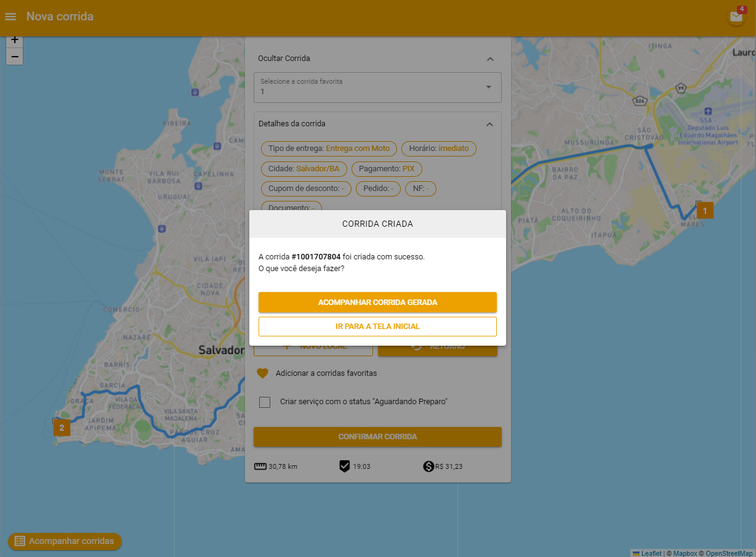Click the Nova corrida page title
The image size is (756, 557).
tap(60, 17)
